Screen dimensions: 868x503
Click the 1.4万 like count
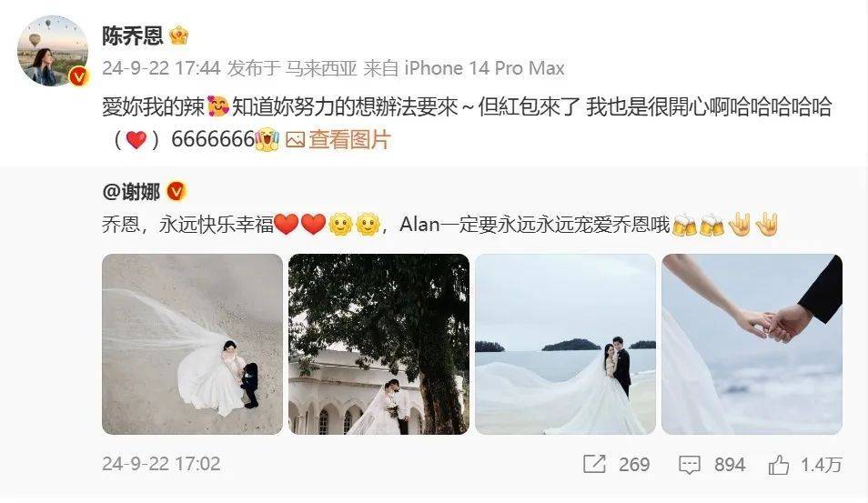[822, 465]
